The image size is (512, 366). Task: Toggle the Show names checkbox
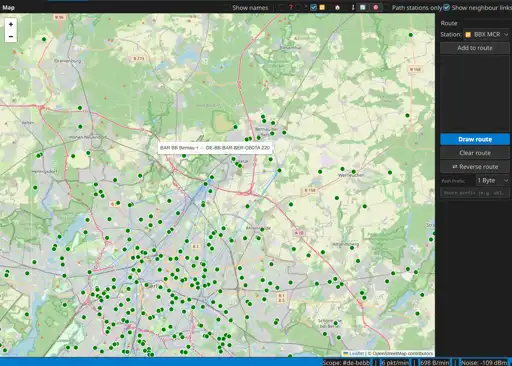(x=226, y=7)
